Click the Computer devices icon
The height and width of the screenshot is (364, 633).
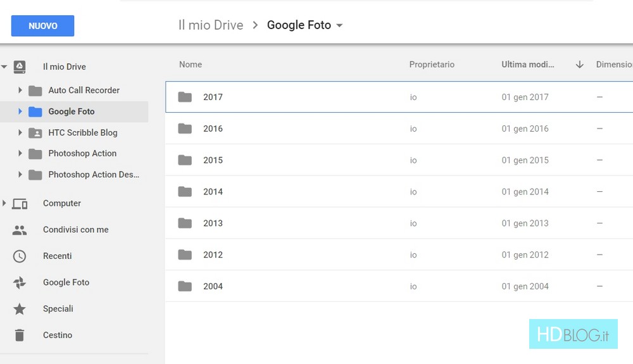click(x=20, y=204)
